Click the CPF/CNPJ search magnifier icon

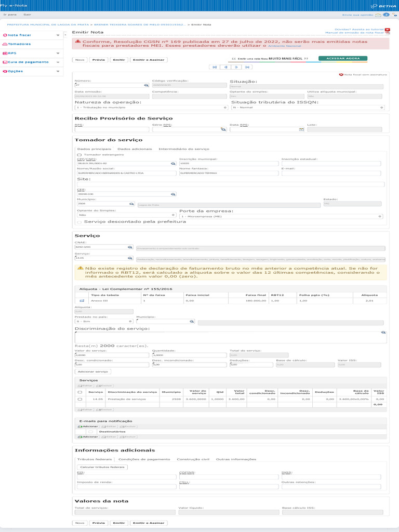[174, 164]
